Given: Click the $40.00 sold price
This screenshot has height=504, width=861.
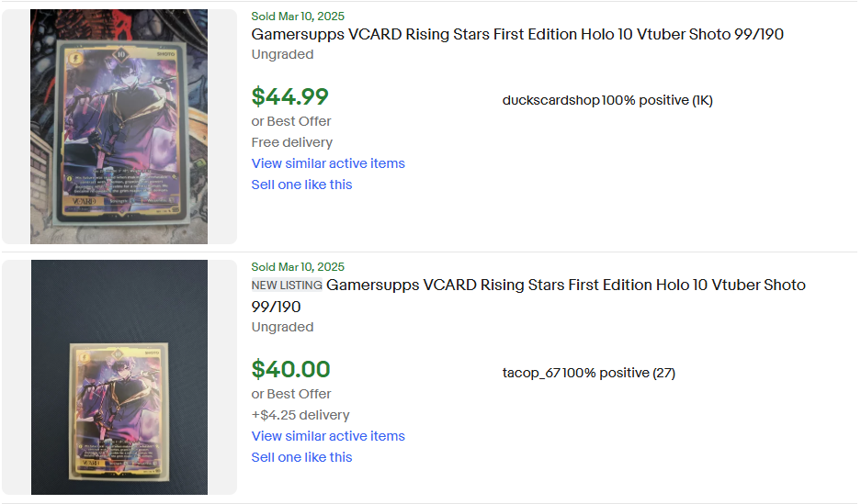Looking at the screenshot, I should coord(290,369).
